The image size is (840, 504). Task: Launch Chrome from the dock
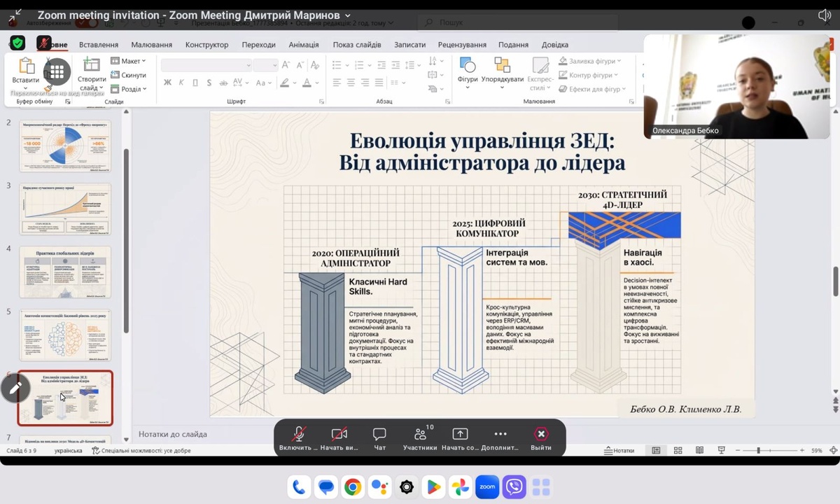click(353, 486)
